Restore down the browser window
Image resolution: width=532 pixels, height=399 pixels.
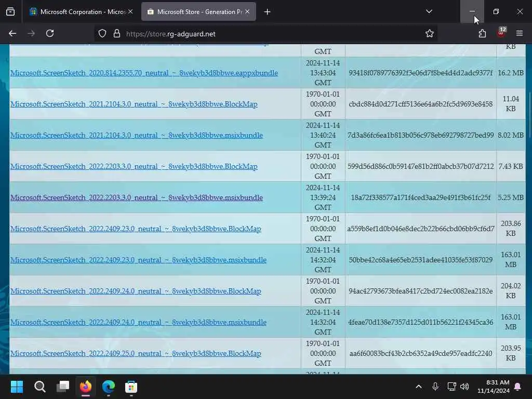coord(496,11)
